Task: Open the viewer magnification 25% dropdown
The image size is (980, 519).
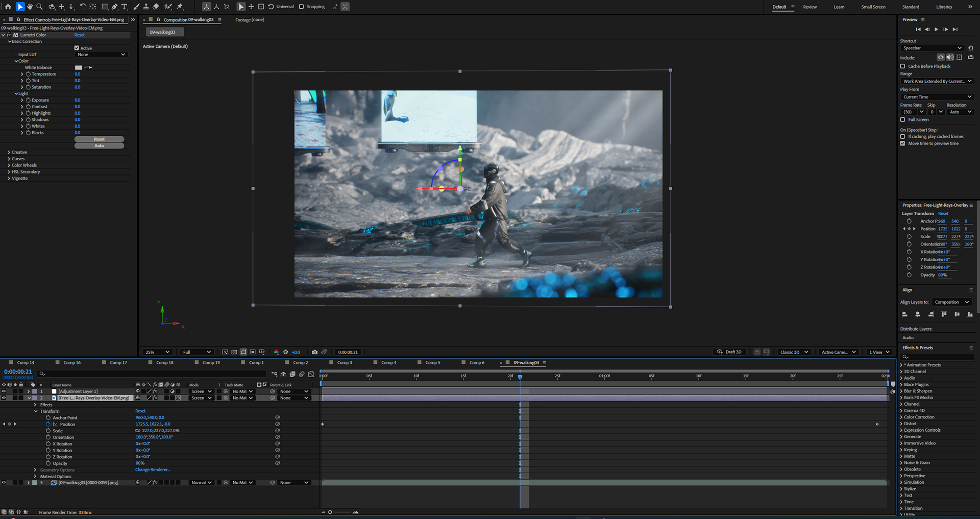Action: point(157,352)
